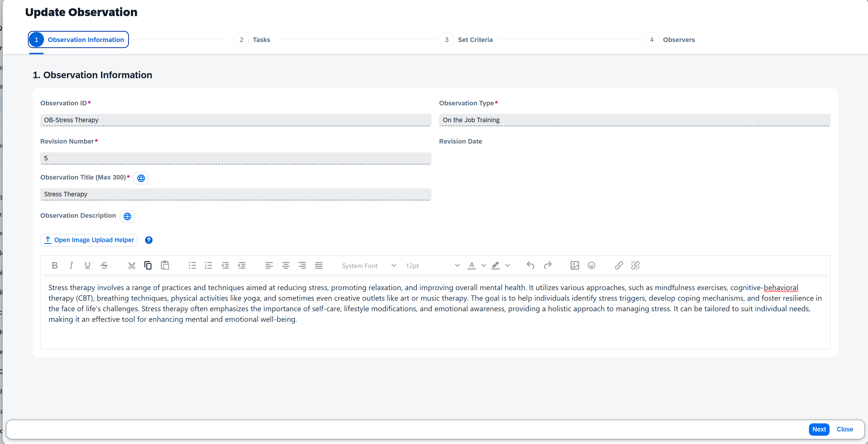Open the emoji picker

click(591, 266)
